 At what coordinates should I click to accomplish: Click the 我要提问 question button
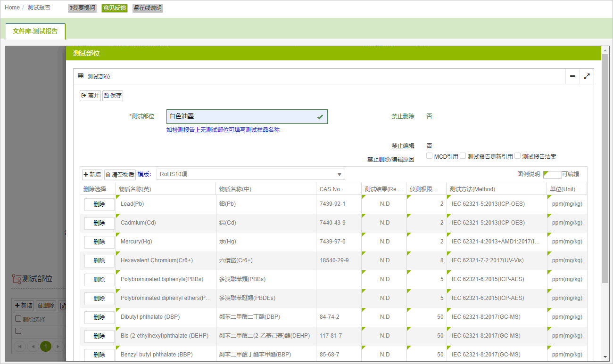click(x=82, y=8)
